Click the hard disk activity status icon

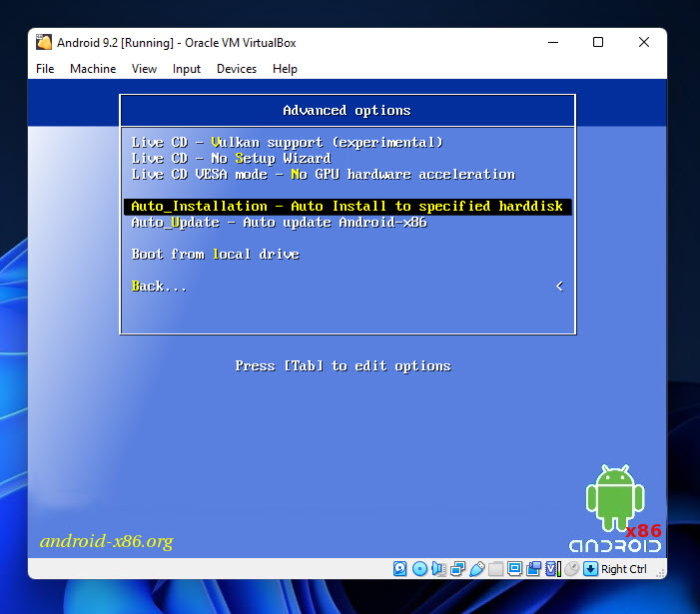(400, 569)
